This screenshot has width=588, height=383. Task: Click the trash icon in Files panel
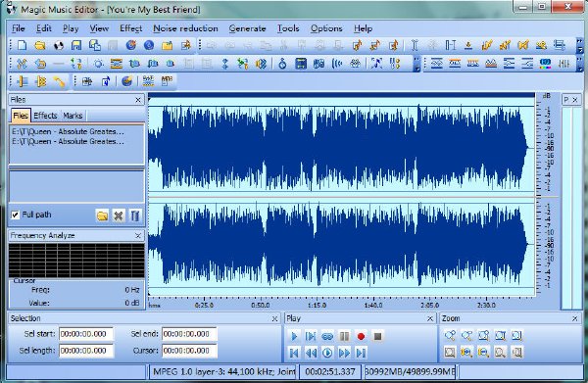point(134,215)
